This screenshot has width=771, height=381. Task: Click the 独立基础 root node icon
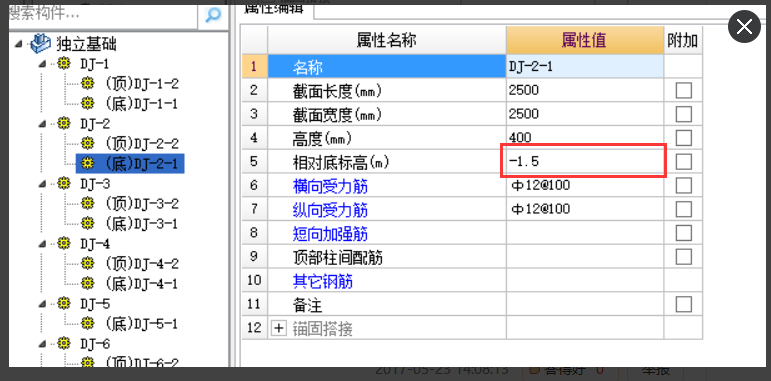pos(40,44)
